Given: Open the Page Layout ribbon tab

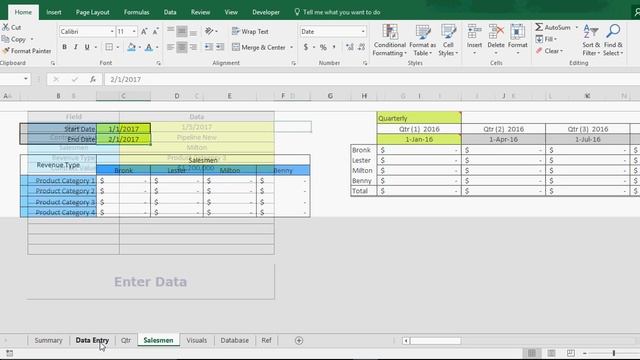Looking at the screenshot, I should (93, 12).
